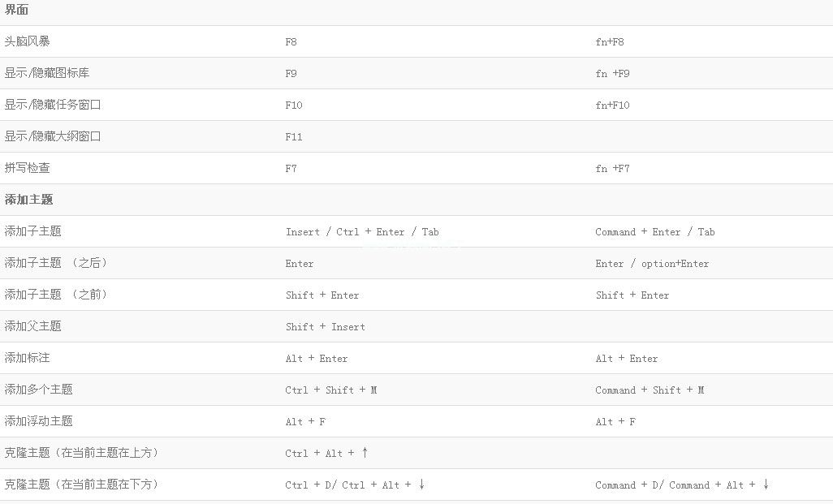Select the 显示/隐藏图标库 row label
The image size is (833, 504).
tap(47, 73)
